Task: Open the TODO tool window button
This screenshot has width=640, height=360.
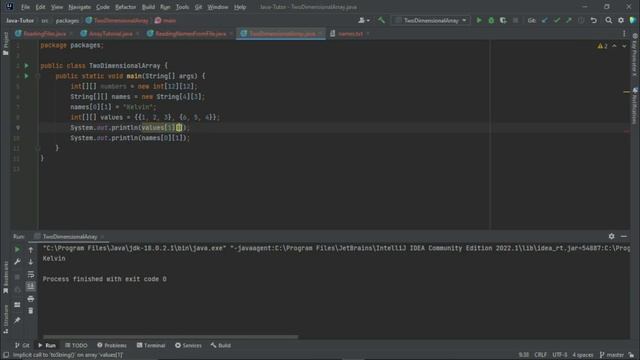Action: point(76,345)
